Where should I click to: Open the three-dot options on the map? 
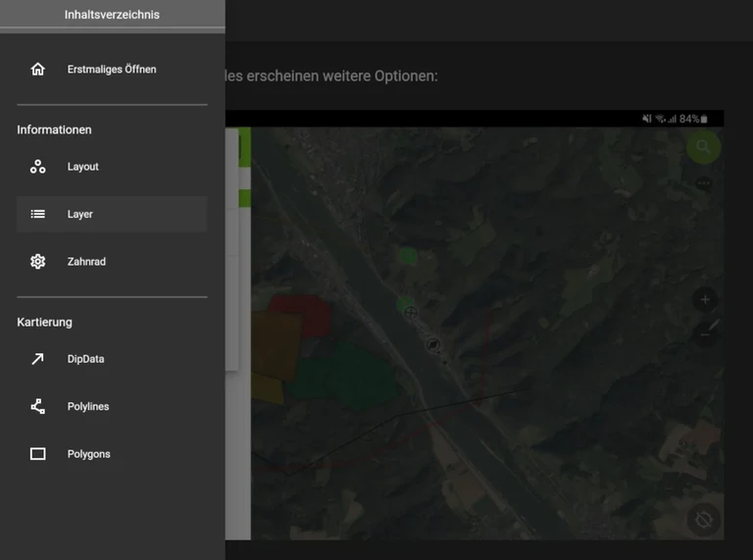click(x=703, y=183)
